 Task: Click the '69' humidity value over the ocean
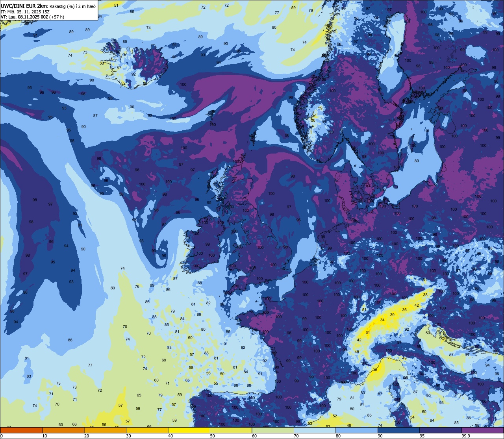(x=164, y=360)
